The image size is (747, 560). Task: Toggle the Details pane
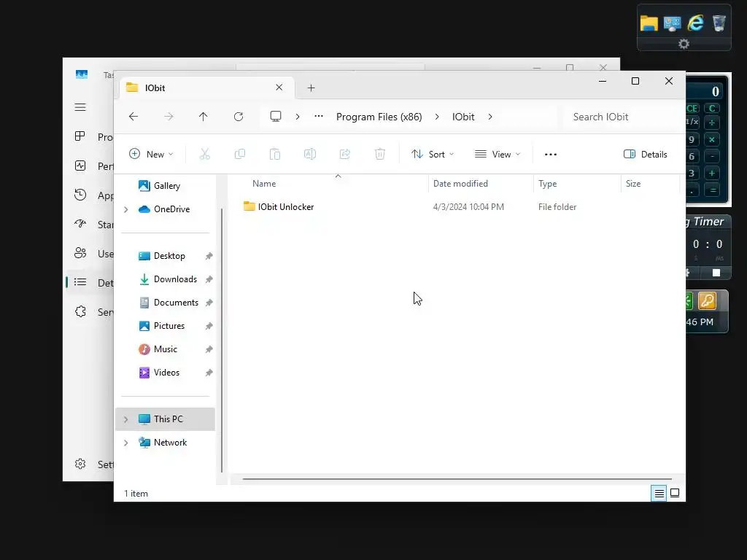click(646, 155)
